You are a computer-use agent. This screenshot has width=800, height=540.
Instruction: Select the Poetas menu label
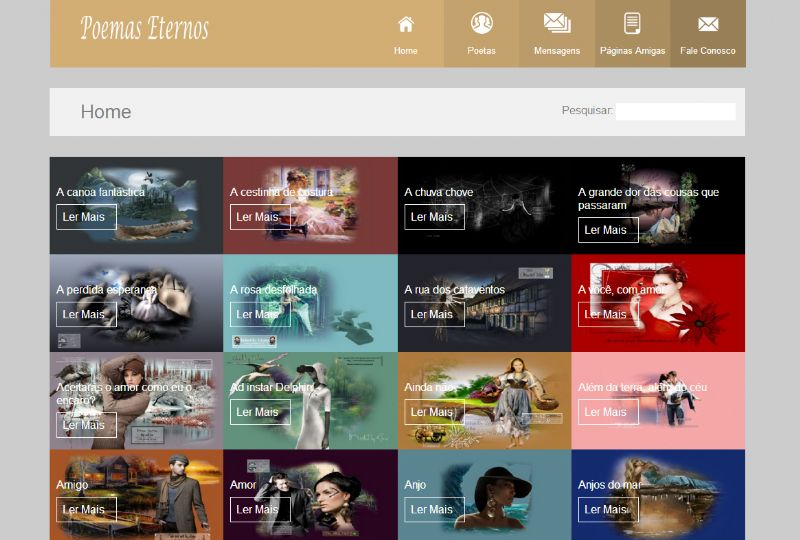click(481, 51)
